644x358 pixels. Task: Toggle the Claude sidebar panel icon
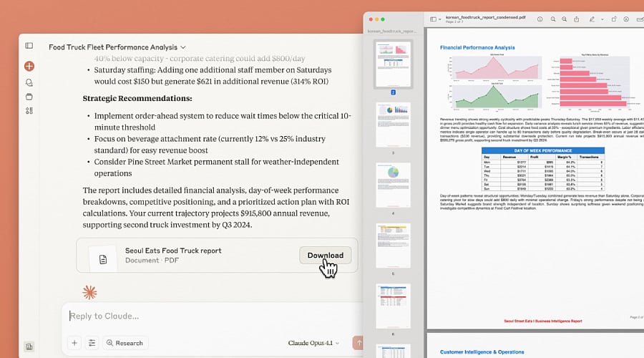tap(29, 46)
